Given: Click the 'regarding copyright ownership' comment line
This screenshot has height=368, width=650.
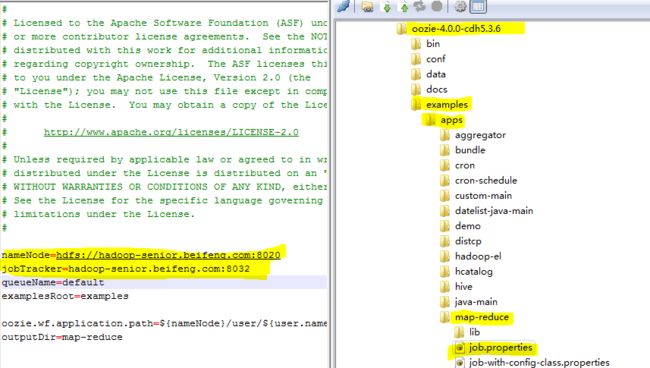Looking at the screenshot, I should click(x=165, y=64).
